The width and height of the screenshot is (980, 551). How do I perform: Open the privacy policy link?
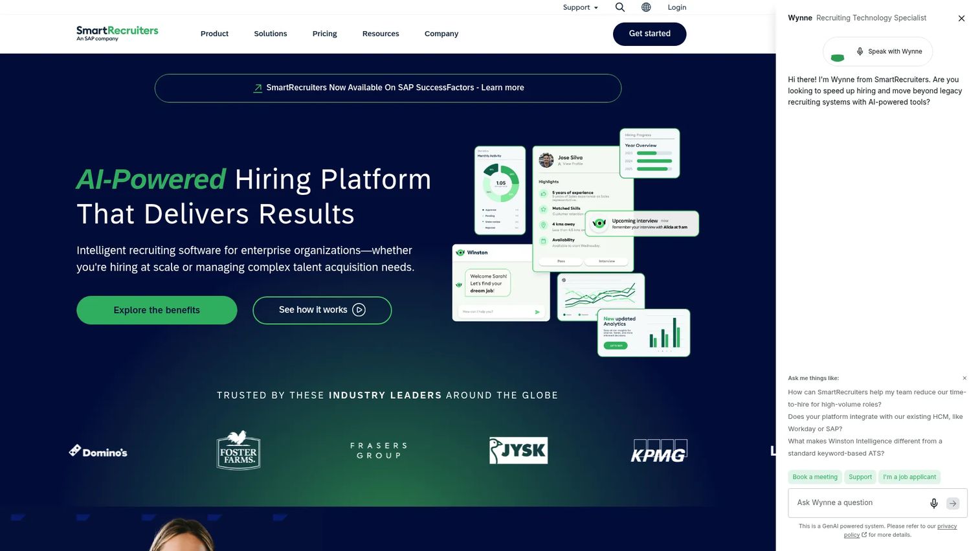coord(900,530)
